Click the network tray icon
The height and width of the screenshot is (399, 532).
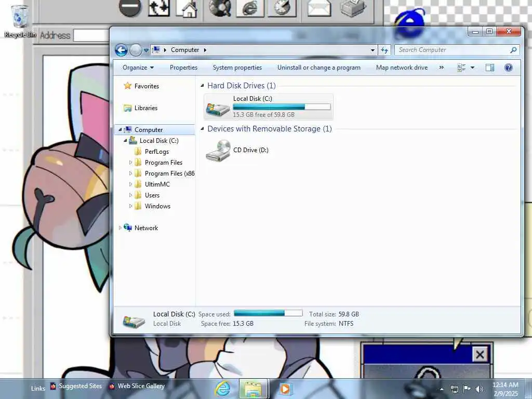(x=454, y=389)
